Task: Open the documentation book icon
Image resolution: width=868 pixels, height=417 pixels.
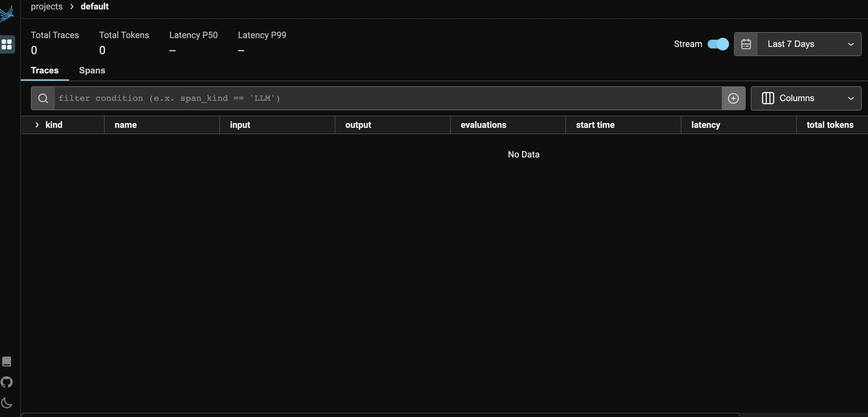Action: [7, 362]
